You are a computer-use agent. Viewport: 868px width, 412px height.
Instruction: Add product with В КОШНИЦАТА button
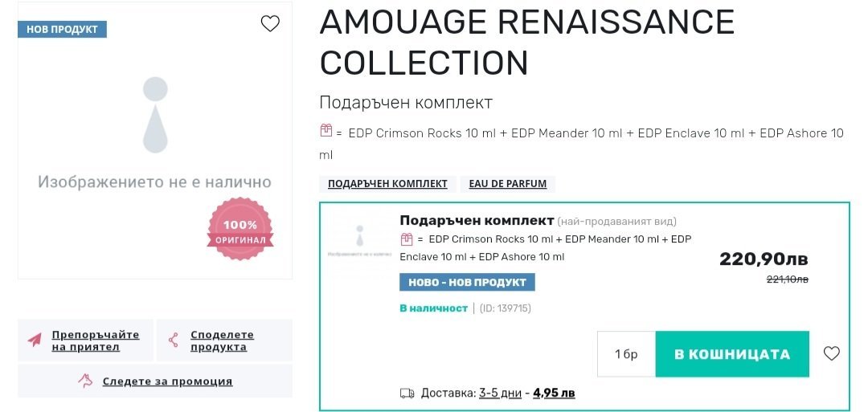pyautogui.click(x=732, y=354)
